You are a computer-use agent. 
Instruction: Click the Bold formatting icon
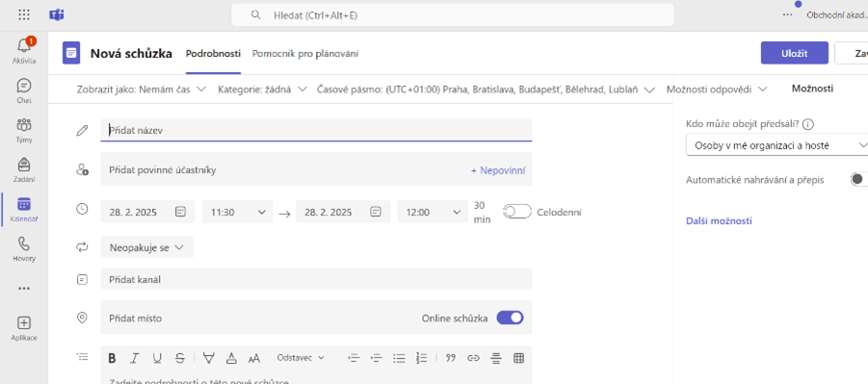click(112, 358)
